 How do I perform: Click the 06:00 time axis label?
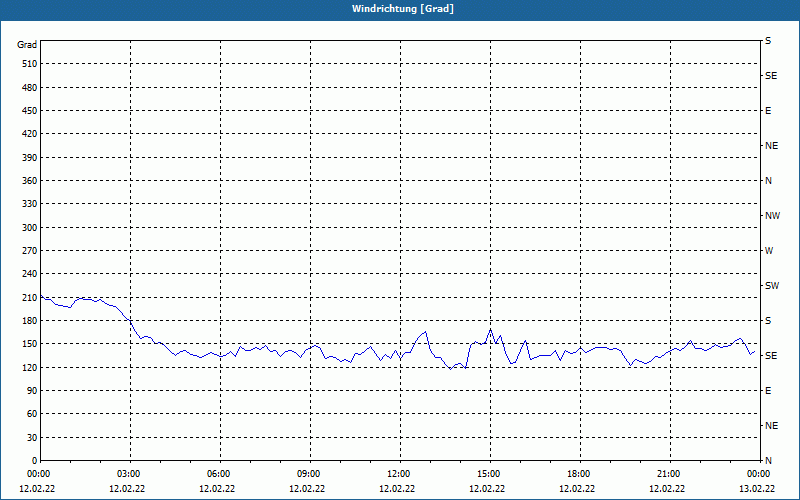(x=217, y=474)
